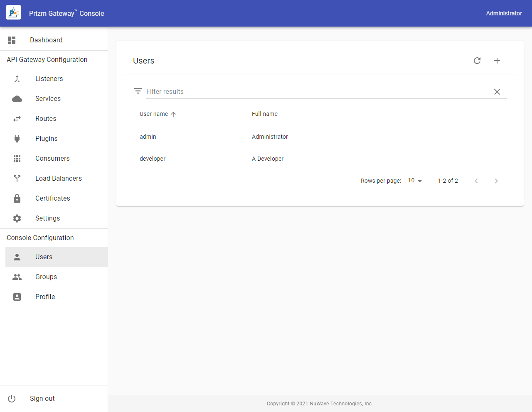Open the rows per page dropdown
The image size is (532, 412).
415,181
